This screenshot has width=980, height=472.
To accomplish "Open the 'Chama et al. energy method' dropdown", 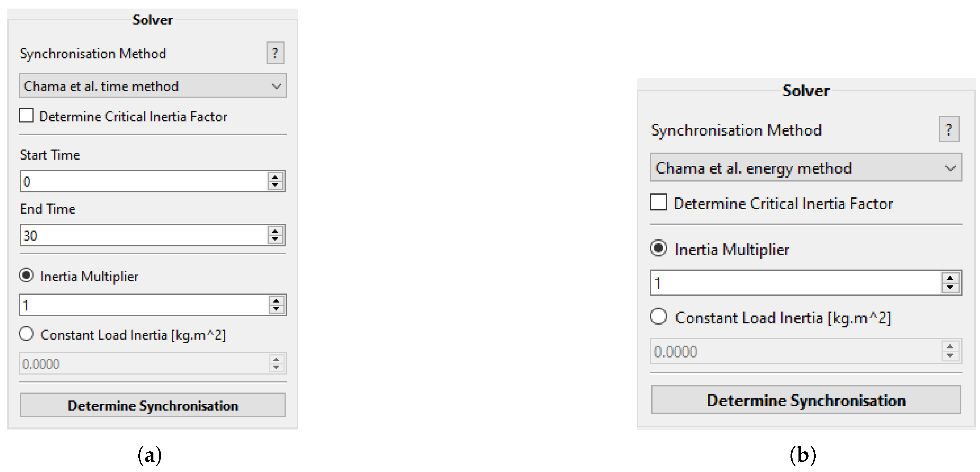I will click(805, 168).
